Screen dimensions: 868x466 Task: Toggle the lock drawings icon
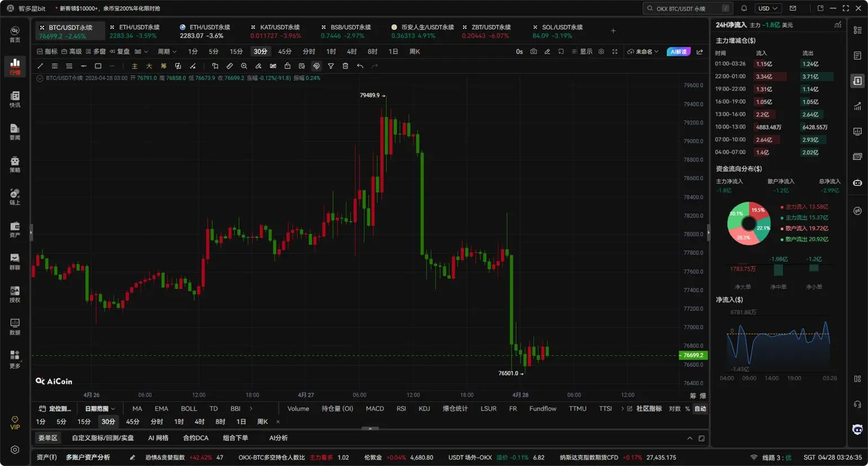pyautogui.click(x=287, y=66)
